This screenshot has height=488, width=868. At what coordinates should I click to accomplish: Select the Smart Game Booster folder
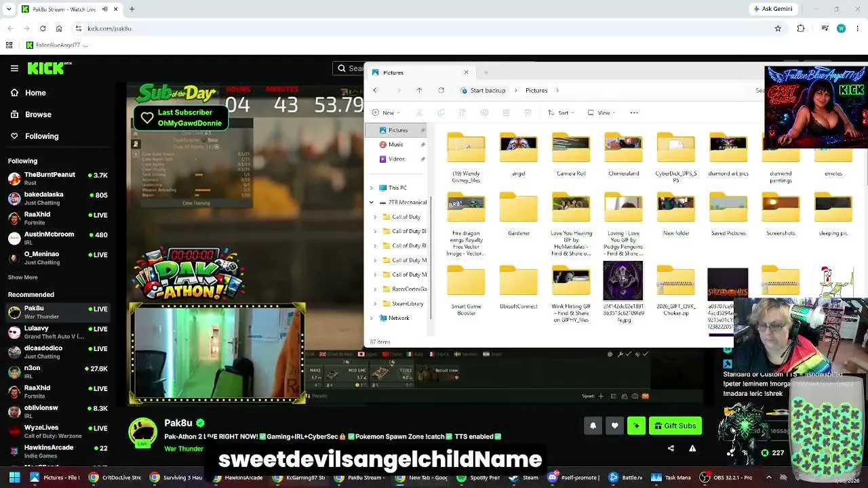466,291
